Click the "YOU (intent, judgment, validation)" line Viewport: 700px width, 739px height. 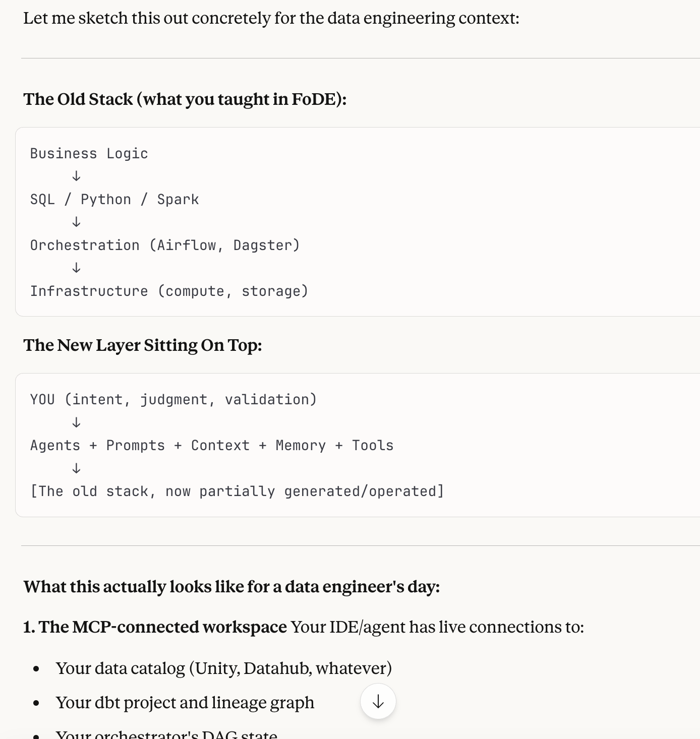coord(173,399)
